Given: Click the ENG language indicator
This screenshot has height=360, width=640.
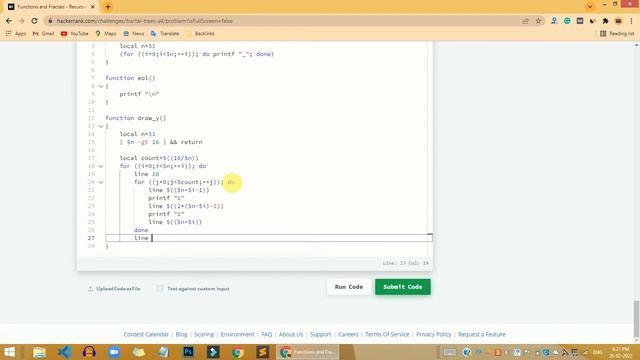Looking at the screenshot, I should coord(598,352).
